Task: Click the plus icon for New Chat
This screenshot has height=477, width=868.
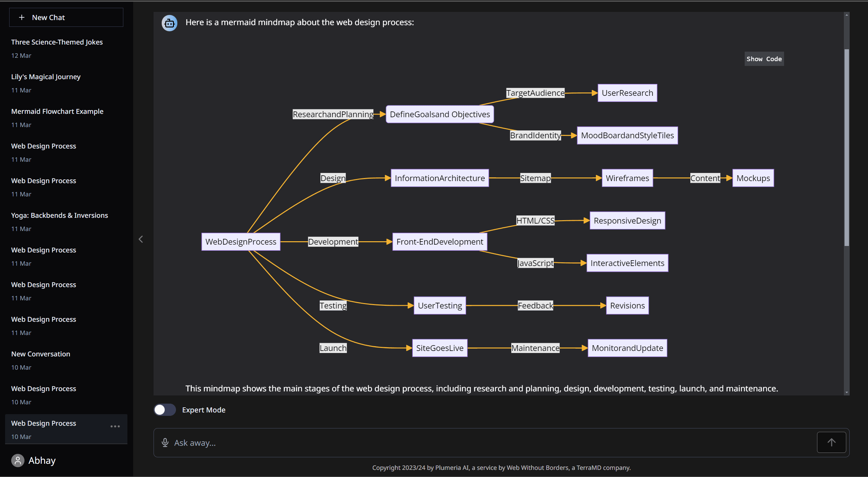Action: 22,17
